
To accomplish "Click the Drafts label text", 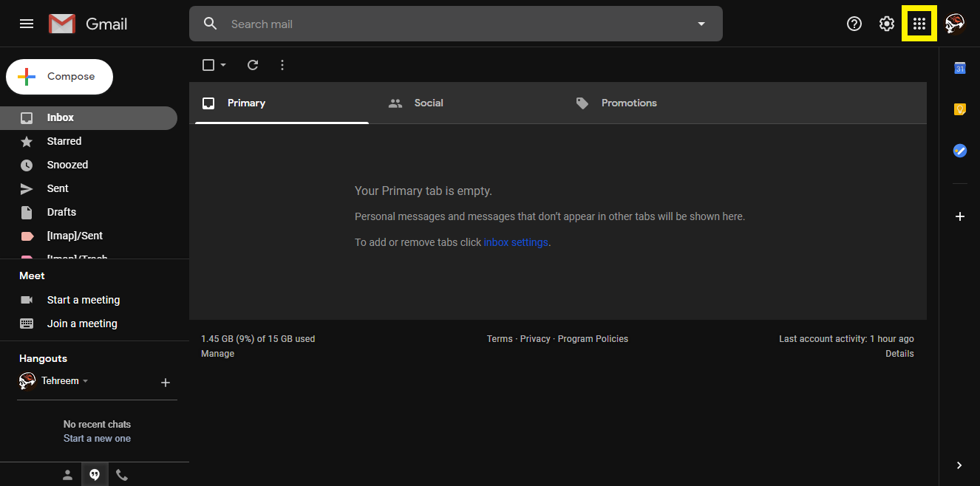I will point(61,212).
